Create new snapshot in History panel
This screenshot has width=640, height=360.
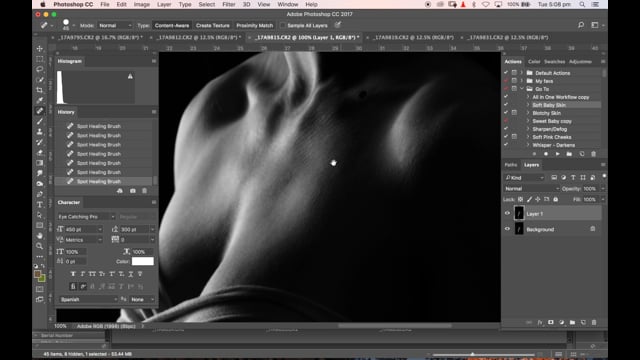tap(133, 191)
